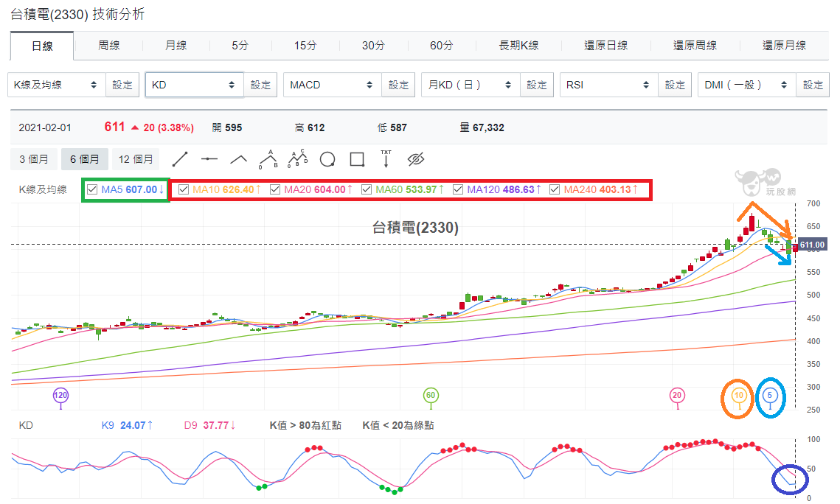The height and width of the screenshot is (504, 840).
Task: Switch to the 5分 tab
Action: (240, 46)
